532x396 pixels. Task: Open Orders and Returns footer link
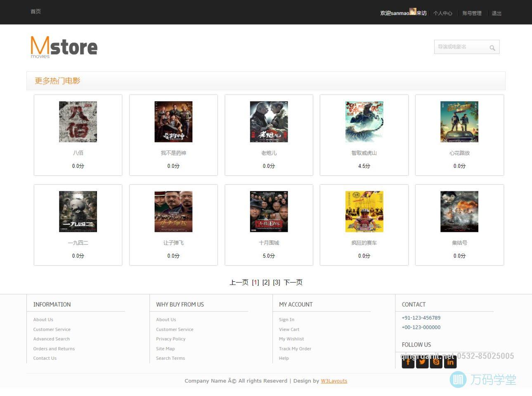point(54,349)
